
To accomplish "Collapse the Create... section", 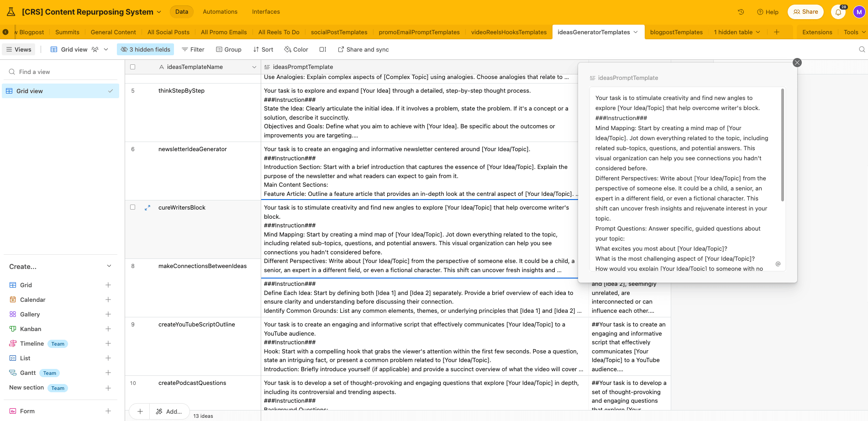I will [x=109, y=266].
